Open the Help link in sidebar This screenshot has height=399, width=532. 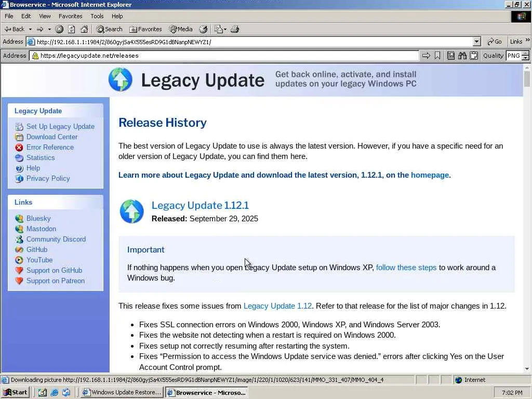coord(33,168)
